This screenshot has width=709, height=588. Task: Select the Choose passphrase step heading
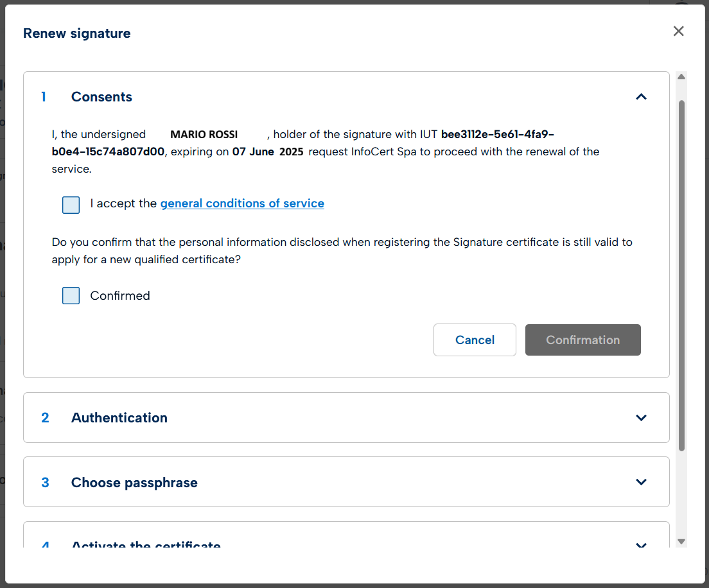pos(134,483)
